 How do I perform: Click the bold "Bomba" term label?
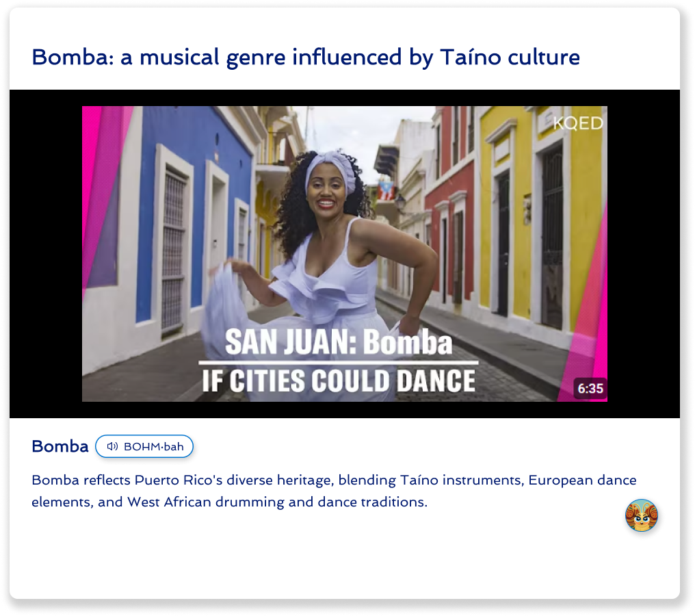[x=60, y=446]
